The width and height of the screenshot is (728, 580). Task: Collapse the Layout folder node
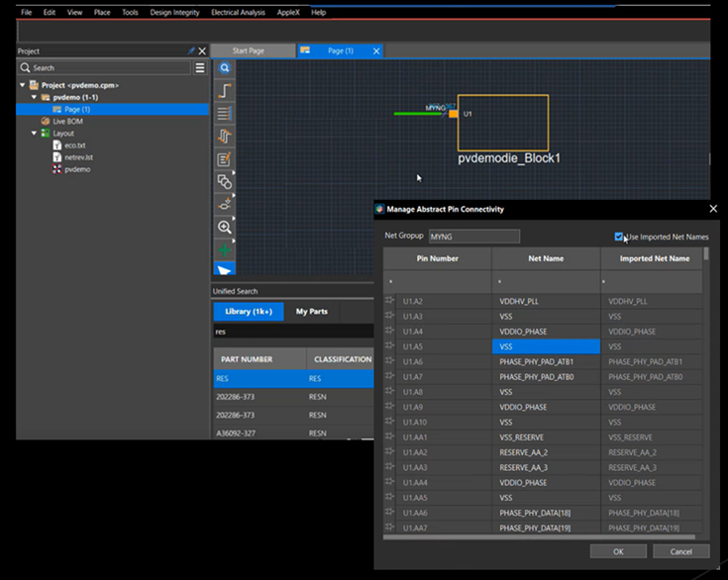point(34,134)
